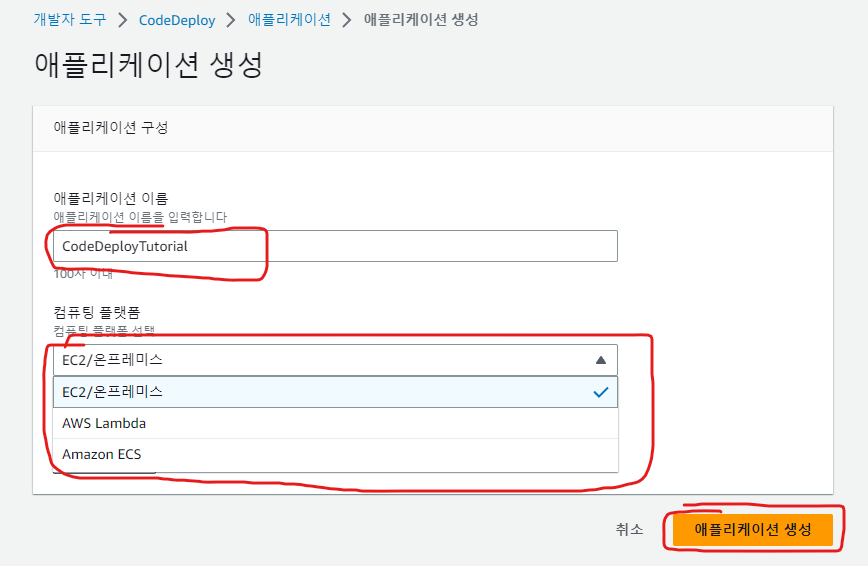Open the 애플리케이션 breadcrumb link
Viewport: 868px width, 566px height.
coord(289,20)
